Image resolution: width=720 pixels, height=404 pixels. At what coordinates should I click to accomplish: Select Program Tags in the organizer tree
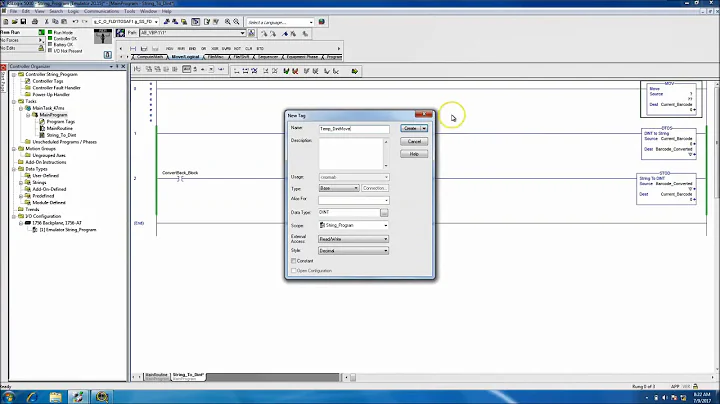(61, 122)
